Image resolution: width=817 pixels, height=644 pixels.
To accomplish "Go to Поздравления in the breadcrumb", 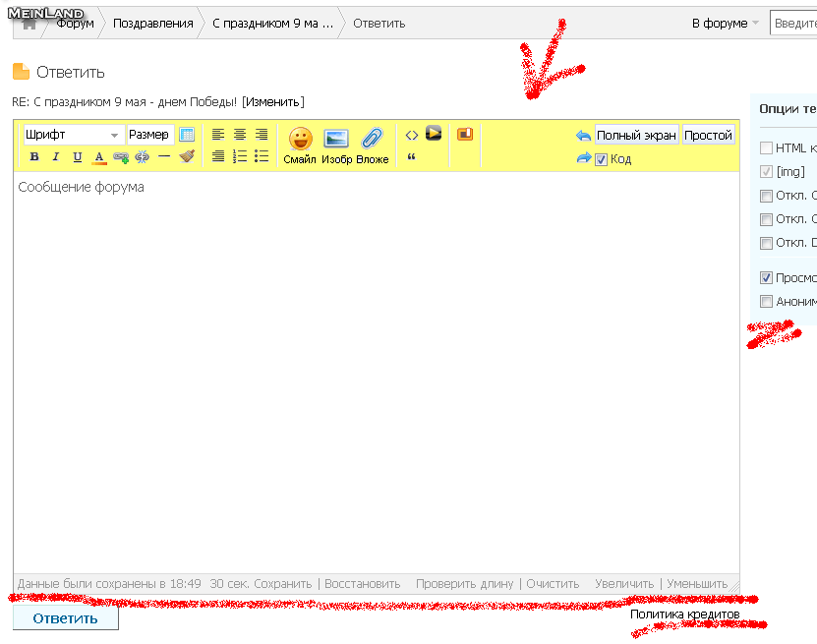I will [x=152, y=23].
